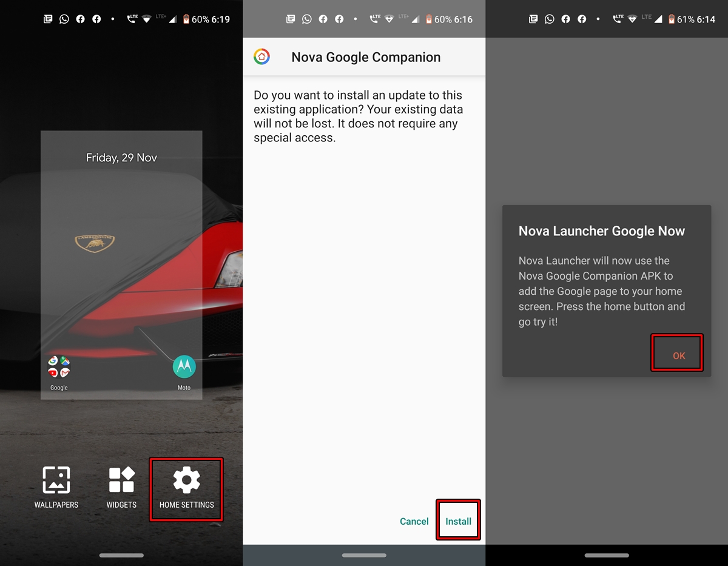Tap the '60% 6:19' status text
Image resolution: width=728 pixels, height=566 pixels.
211,19
